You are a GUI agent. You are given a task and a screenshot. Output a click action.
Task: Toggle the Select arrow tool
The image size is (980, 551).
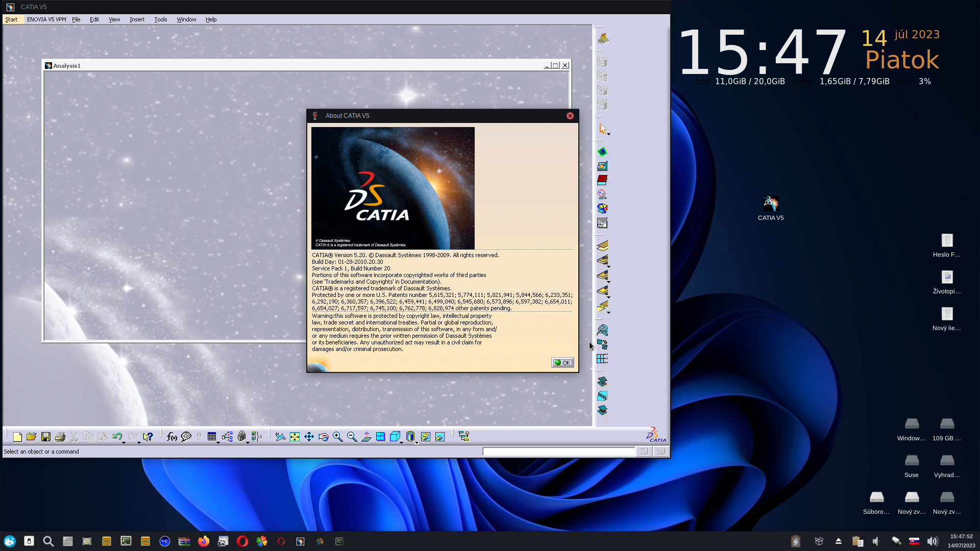tap(603, 129)
